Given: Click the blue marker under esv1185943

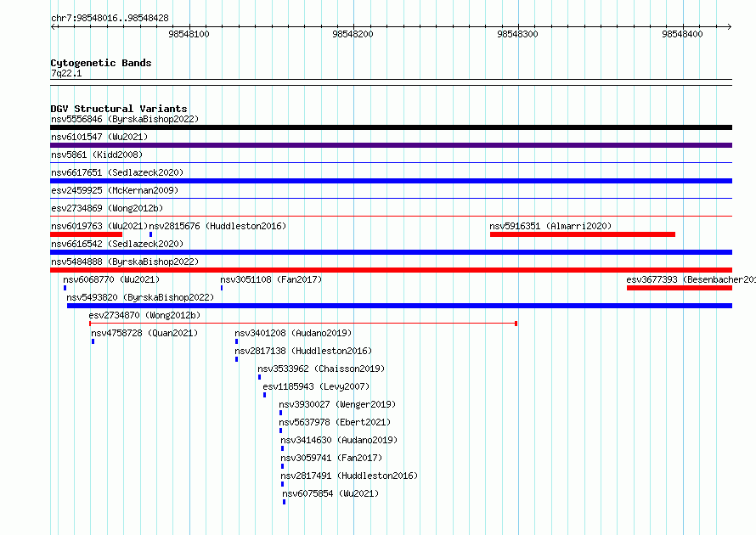Looking at the screenshot, I should tap(265, 395).
